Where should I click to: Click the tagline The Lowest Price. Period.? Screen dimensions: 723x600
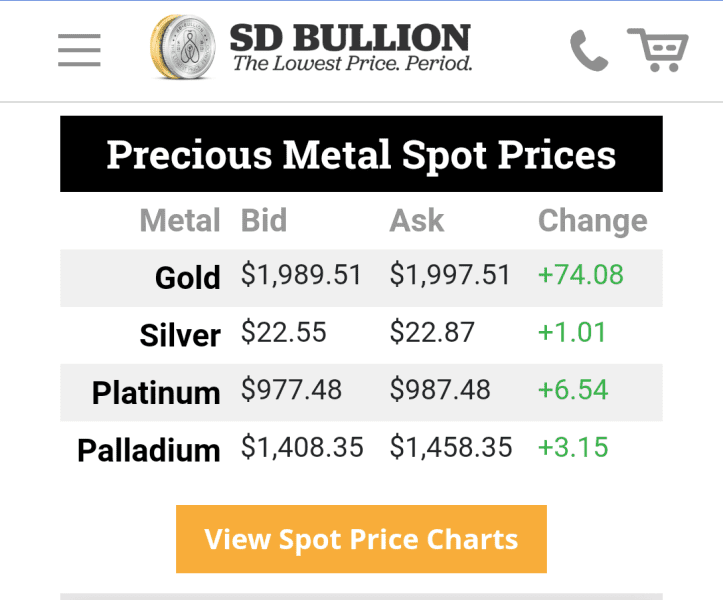tap(353, 64)
